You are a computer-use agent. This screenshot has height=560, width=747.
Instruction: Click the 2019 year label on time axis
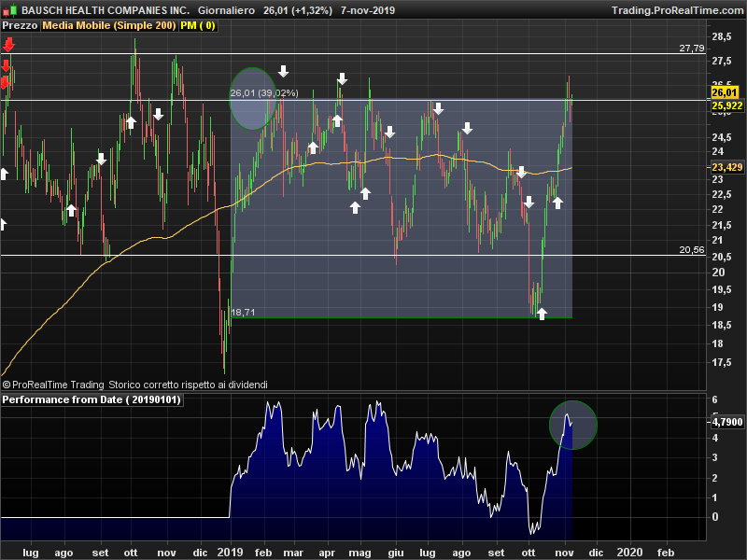[230, 553]
